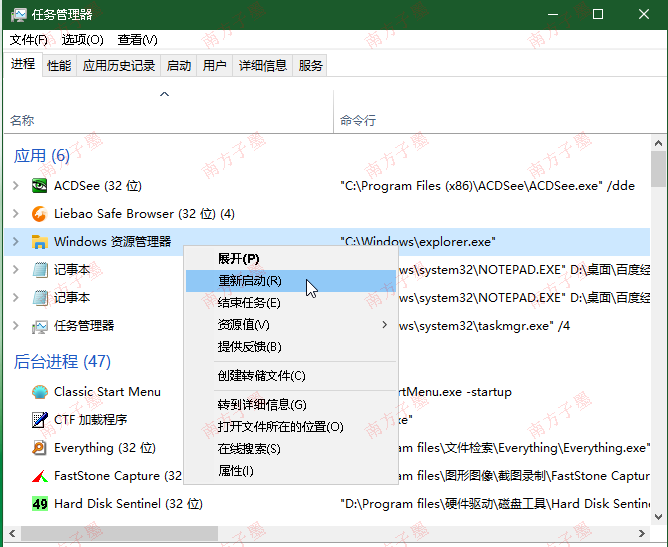Switch to the 应用历史记录 tab
668x547 pixels.
click(118, 66)
